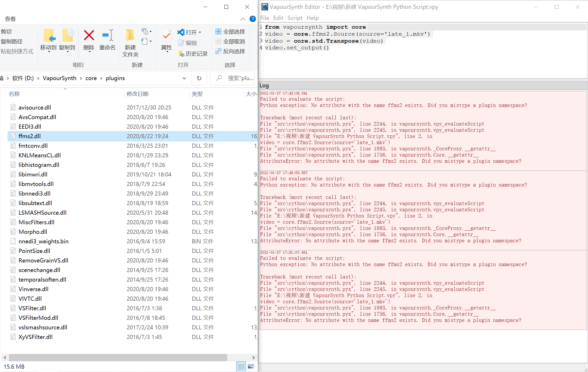Click the Easy access icon in ribbon
This screenshot has width=588, height=372.
click(145, 41)
